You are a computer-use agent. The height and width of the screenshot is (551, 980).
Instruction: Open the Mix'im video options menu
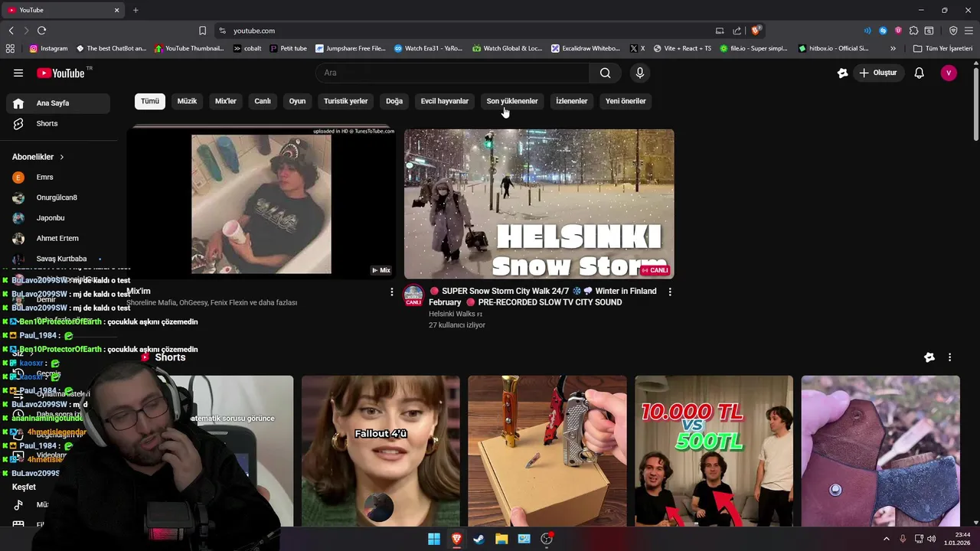[392, 292]
